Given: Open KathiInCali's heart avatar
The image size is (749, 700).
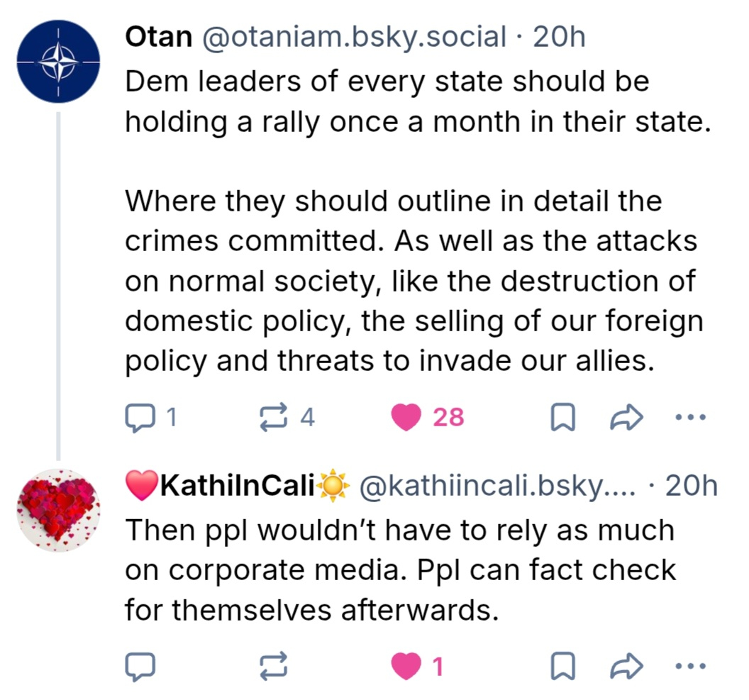Looking at the screenshot, I should [58, 509].
